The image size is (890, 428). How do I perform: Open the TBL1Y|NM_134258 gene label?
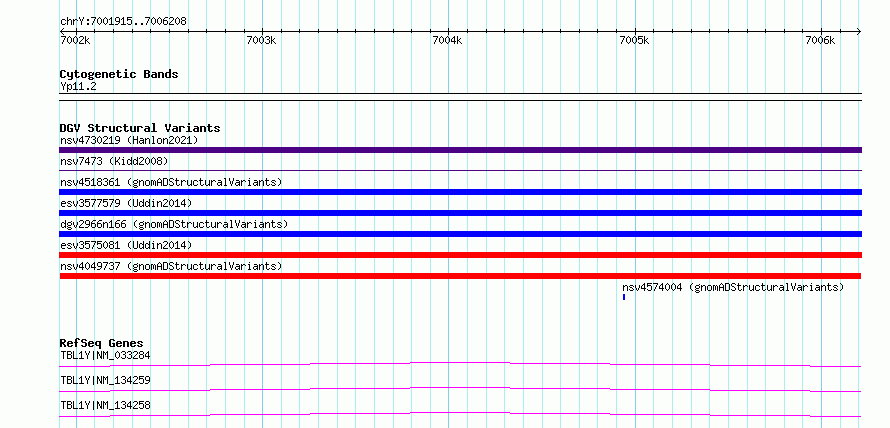pos(105,405)
